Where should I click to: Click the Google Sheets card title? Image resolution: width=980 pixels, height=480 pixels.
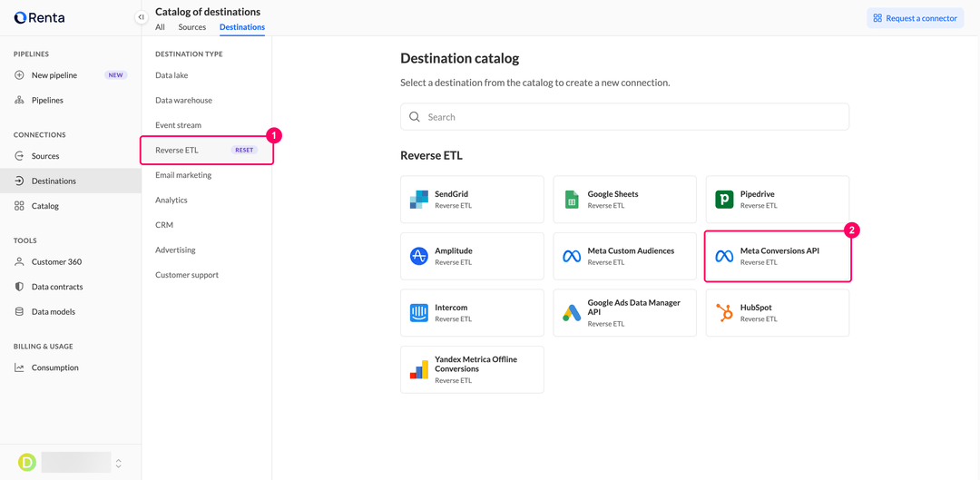pyautogui.click(x=612, y=194)
